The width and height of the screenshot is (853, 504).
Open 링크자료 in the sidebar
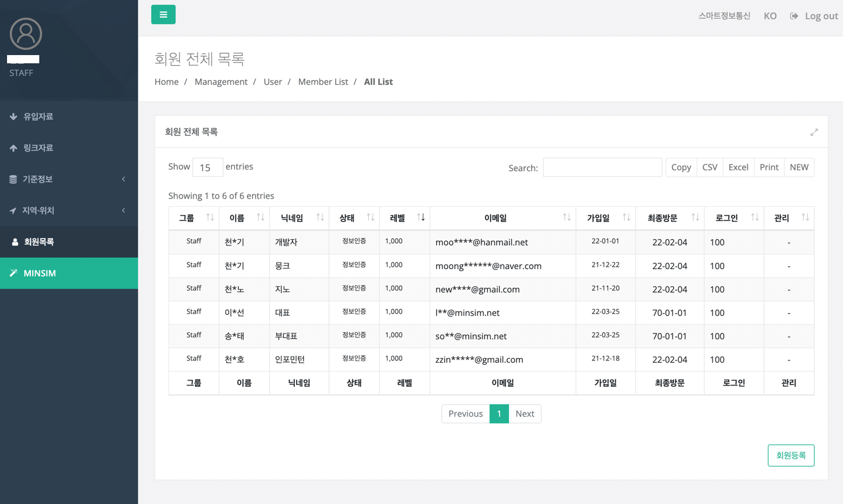[69, 148]
